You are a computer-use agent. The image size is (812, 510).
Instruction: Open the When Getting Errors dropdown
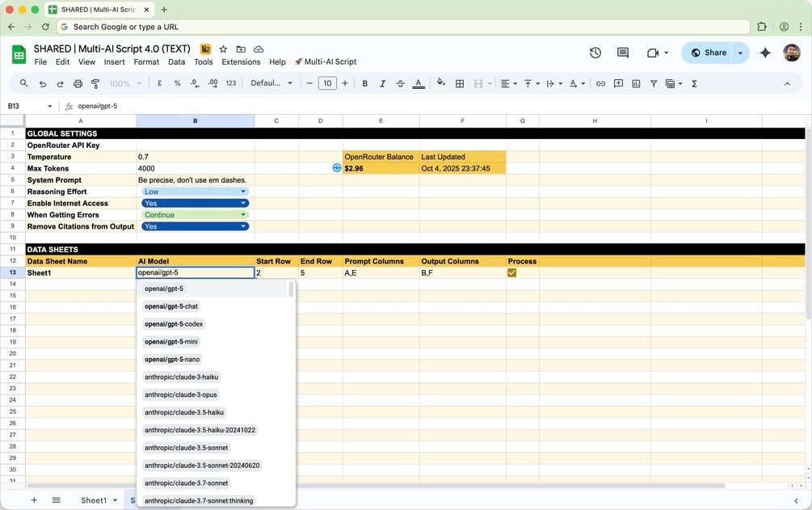196,214
